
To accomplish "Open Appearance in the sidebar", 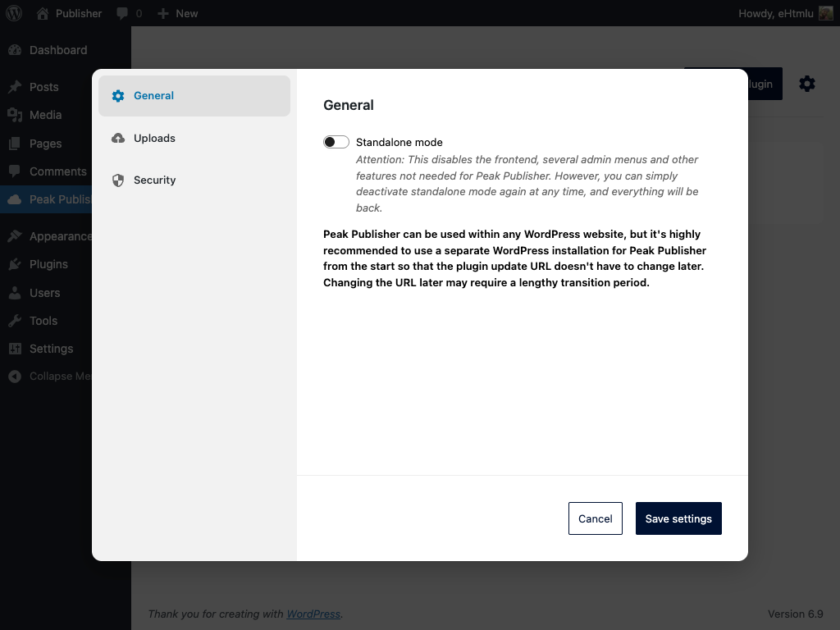I will click(x=46, y=236).
